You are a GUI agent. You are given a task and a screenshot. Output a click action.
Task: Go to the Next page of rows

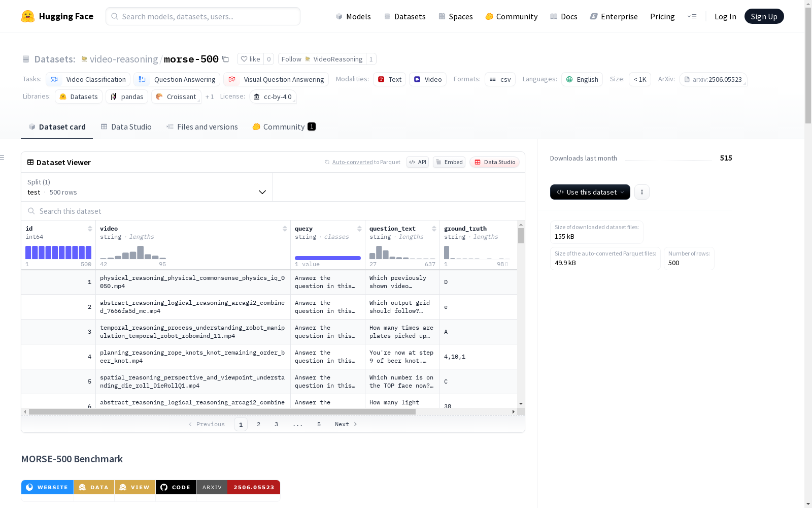(346, 424)
